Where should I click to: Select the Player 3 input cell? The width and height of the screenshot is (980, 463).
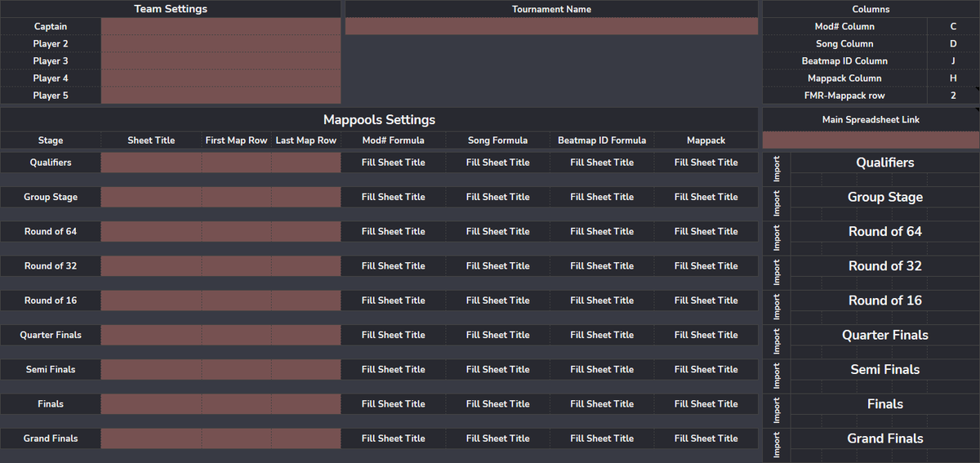(x=220, y=60)
